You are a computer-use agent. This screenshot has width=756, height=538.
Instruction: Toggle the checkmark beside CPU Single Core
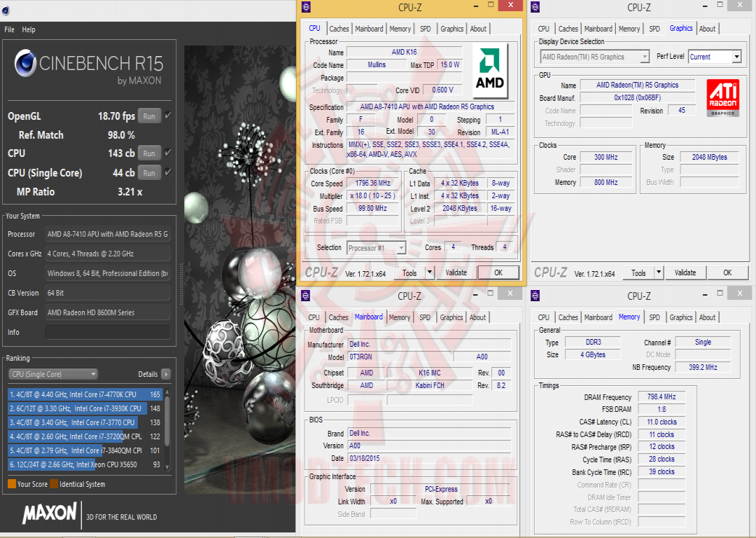168,172
